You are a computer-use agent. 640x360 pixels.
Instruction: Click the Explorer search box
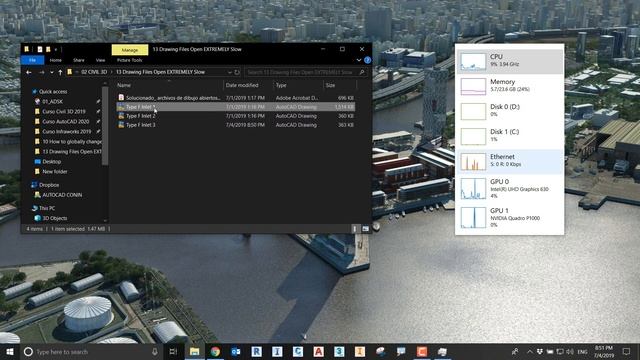pyautogui.click(x=305, y=72)
